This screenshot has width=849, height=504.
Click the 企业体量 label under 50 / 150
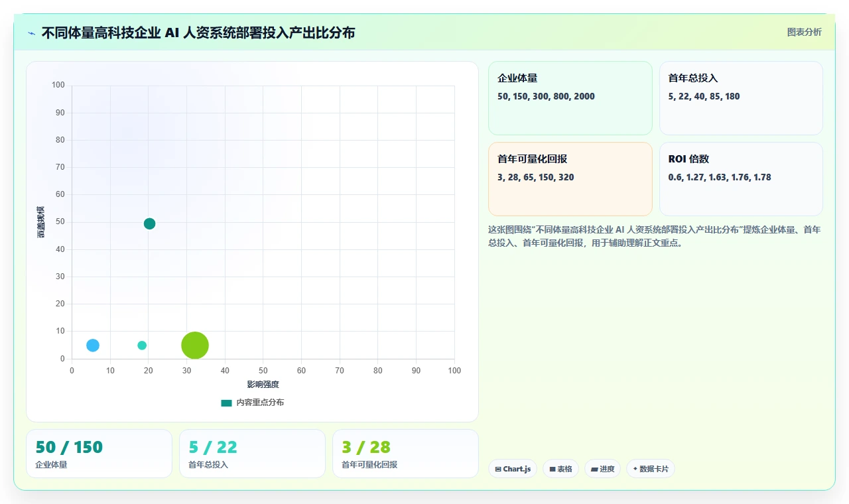coord(51,465)
